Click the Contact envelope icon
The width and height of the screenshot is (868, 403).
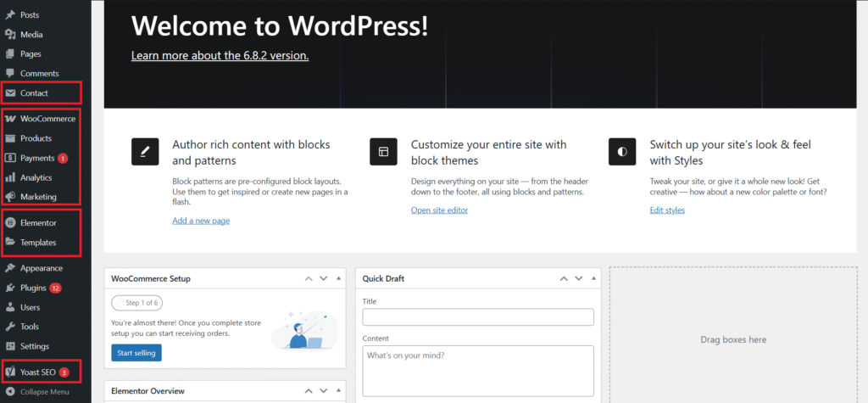tap(10, 93)
